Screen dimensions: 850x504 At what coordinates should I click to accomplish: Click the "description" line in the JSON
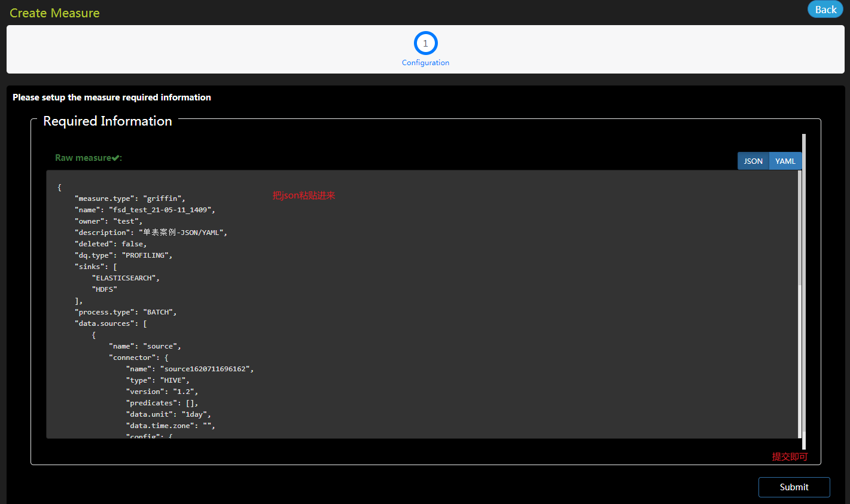151,233
